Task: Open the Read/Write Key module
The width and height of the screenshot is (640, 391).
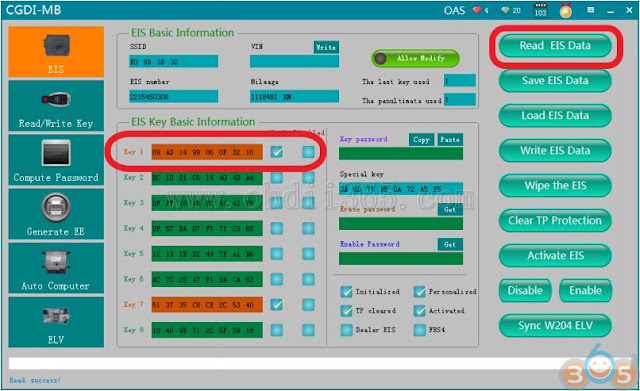Action: [56, 106]
